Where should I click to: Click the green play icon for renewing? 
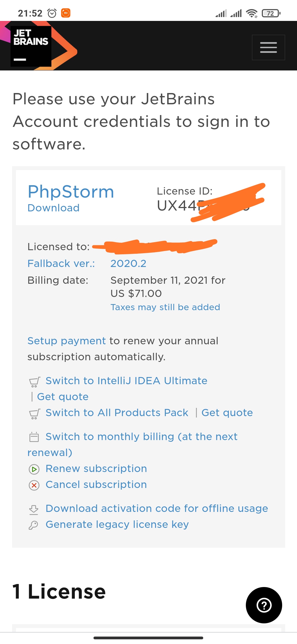tap(34, 469)
